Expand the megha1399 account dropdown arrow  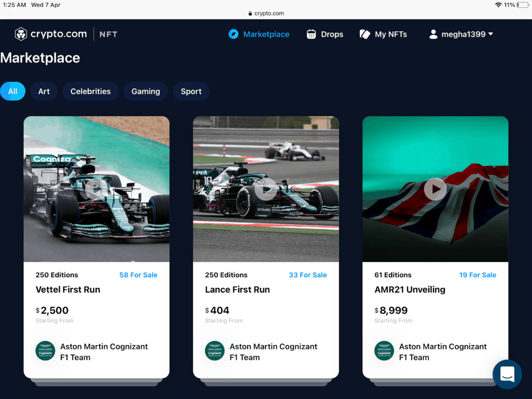coord(490,34)
